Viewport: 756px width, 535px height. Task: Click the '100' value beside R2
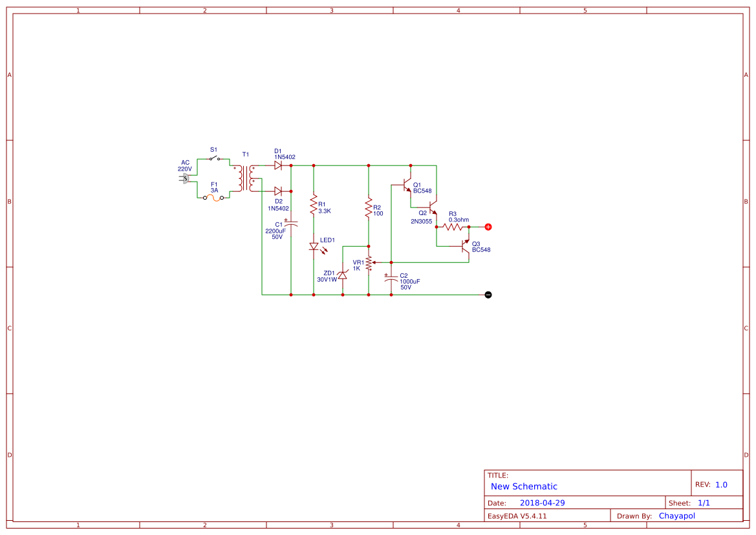[x=378, y=213]
